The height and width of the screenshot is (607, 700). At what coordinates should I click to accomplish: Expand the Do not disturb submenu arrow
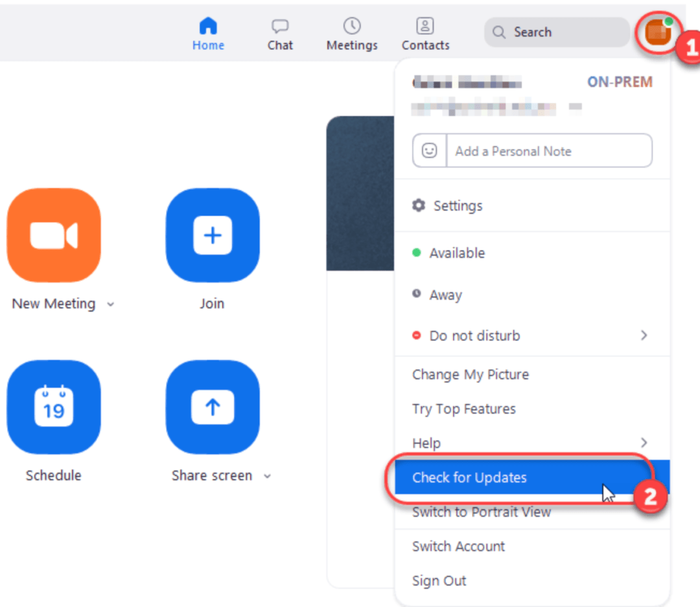coord(644,335)
